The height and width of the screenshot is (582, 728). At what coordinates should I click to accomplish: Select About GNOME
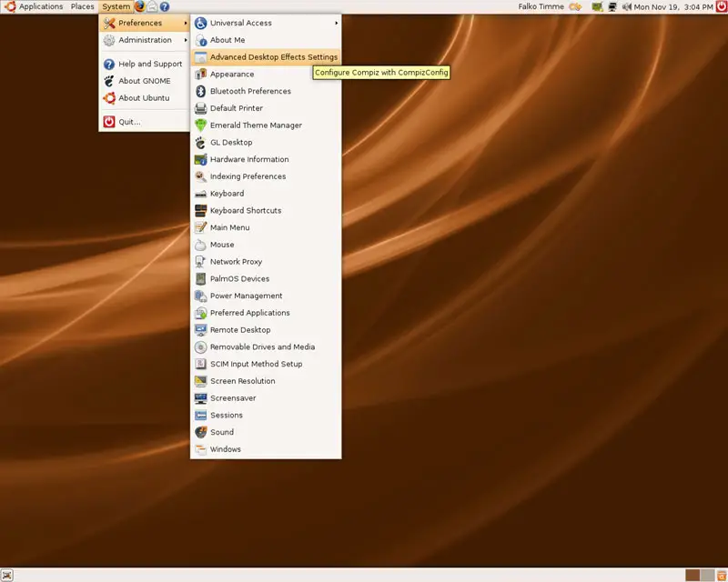tap(145, 81)
